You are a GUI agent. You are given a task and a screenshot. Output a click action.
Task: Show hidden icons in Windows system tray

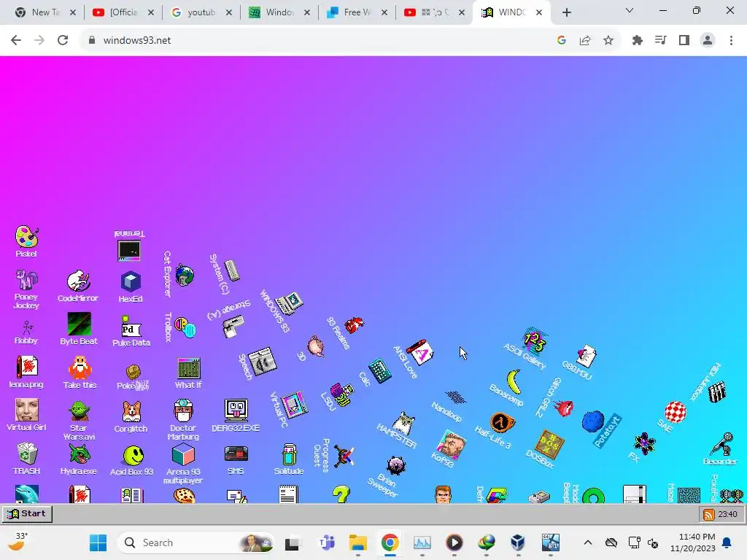click(x=588, y=542)
